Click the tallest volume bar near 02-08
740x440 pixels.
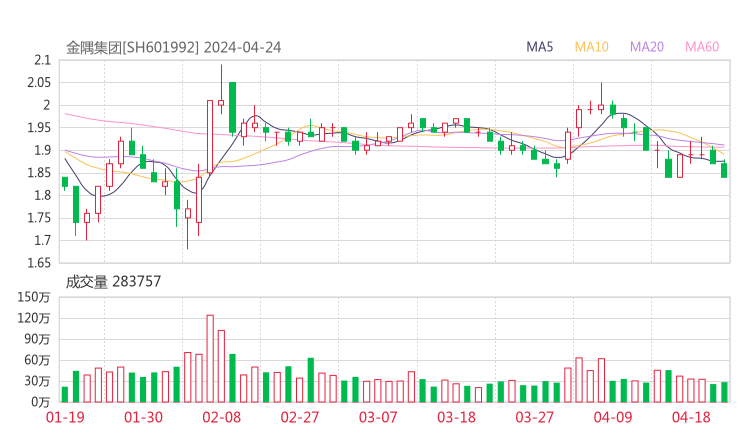[210, 359]
